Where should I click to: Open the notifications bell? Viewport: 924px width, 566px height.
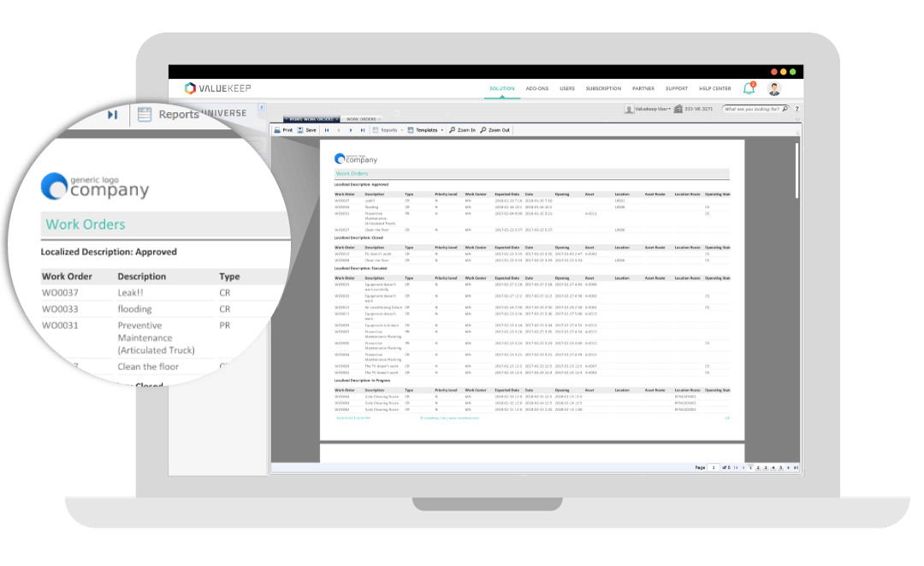pyautogui.click(x=749, y=88)
